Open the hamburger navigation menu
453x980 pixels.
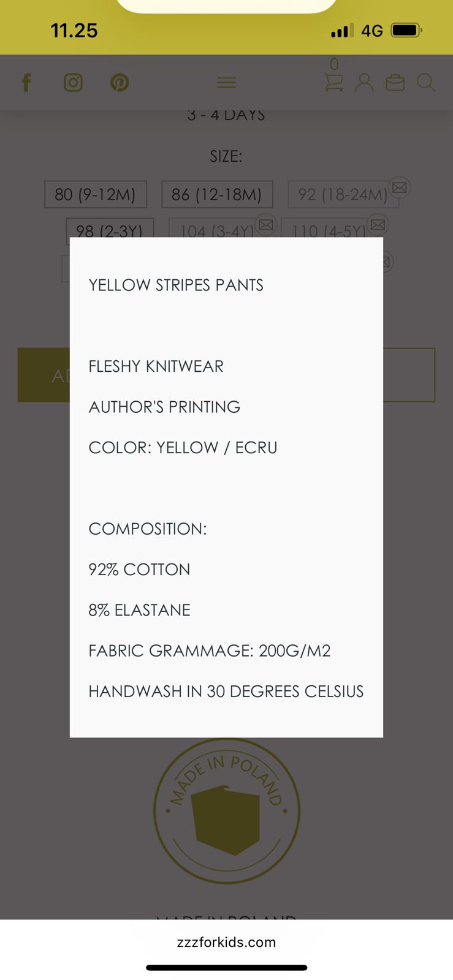(226, 83)
